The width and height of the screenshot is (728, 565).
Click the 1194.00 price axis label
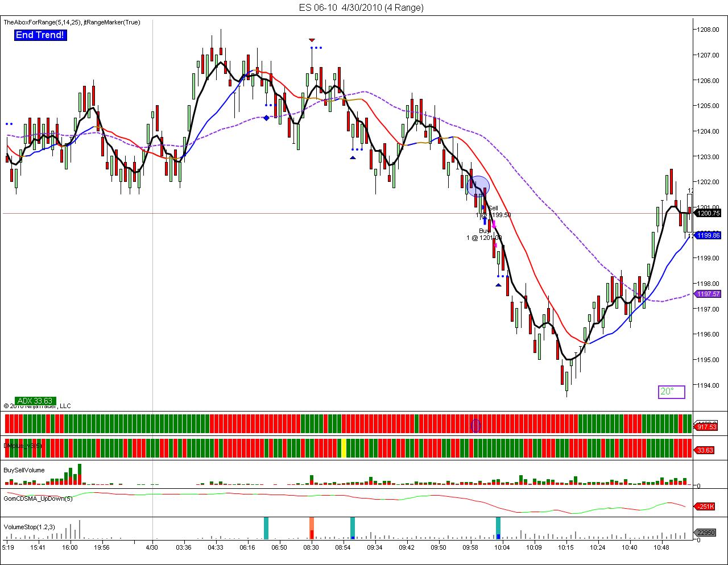click(x=709, y=385)
